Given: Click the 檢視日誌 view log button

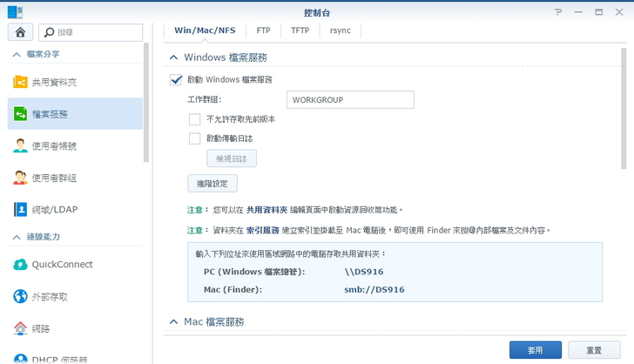Looking at the screenshot, I should pos(232,158).
